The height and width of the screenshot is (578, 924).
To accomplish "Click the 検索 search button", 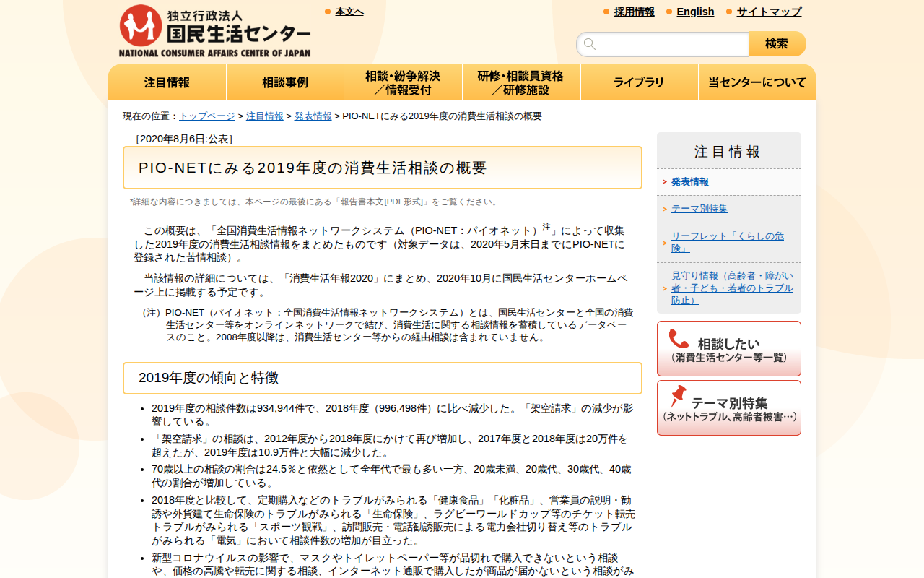I will point(777,44).
